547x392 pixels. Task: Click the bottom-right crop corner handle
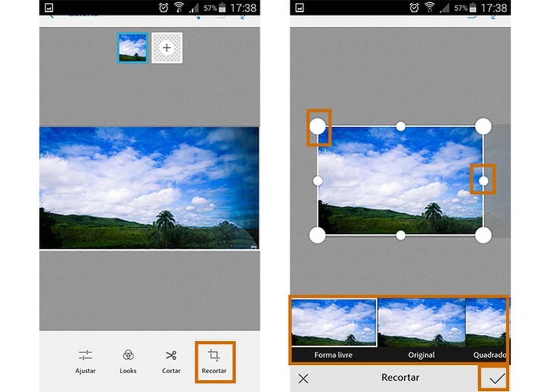pyautogui.click(x=484, y=235)
